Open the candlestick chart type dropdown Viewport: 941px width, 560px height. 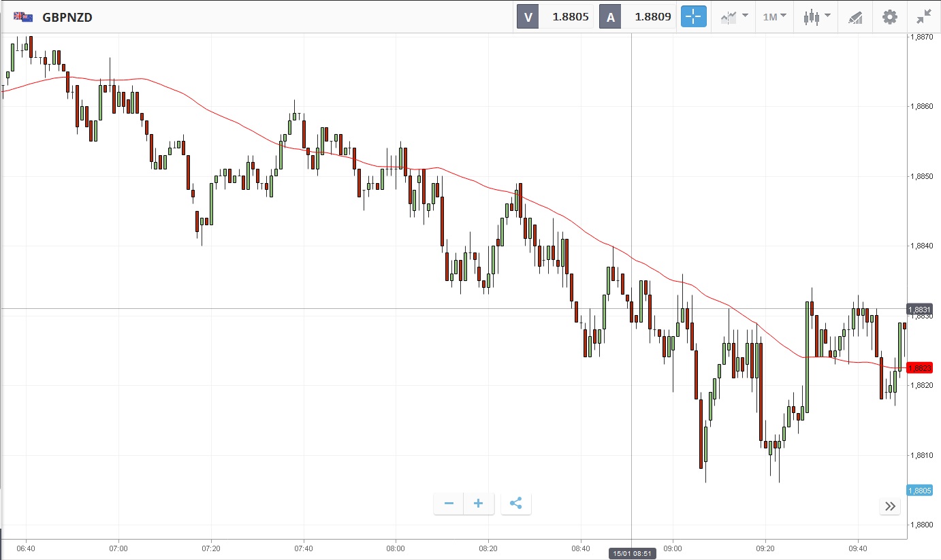pos(816,17)
